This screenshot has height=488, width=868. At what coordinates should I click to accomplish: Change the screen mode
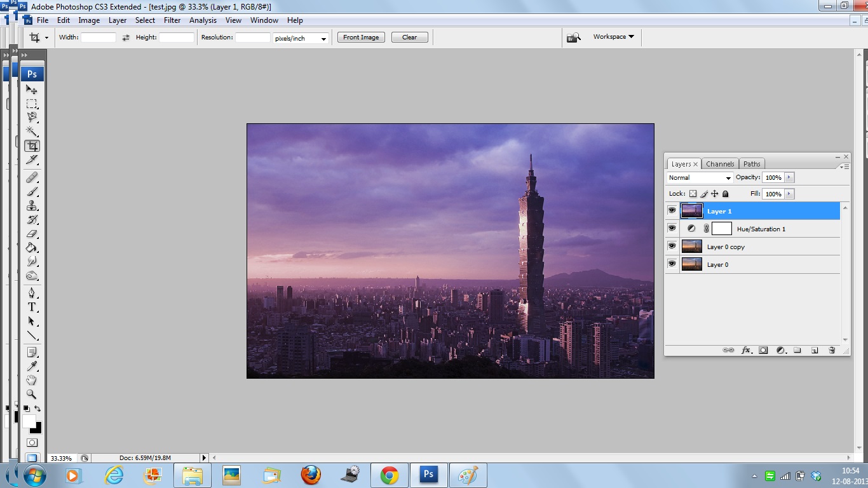point(32,457)
